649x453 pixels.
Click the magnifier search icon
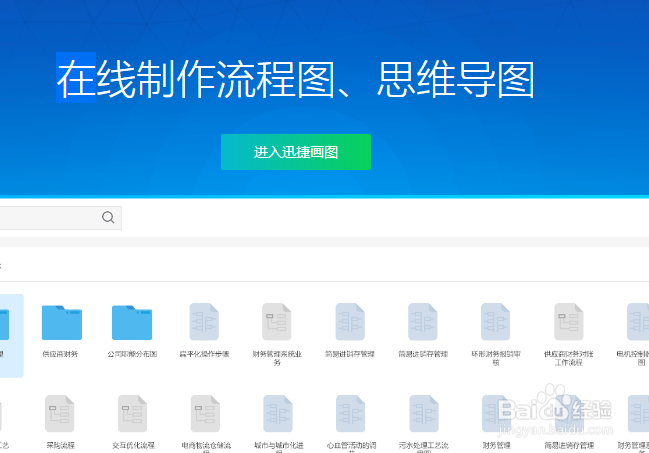point(108,217)
